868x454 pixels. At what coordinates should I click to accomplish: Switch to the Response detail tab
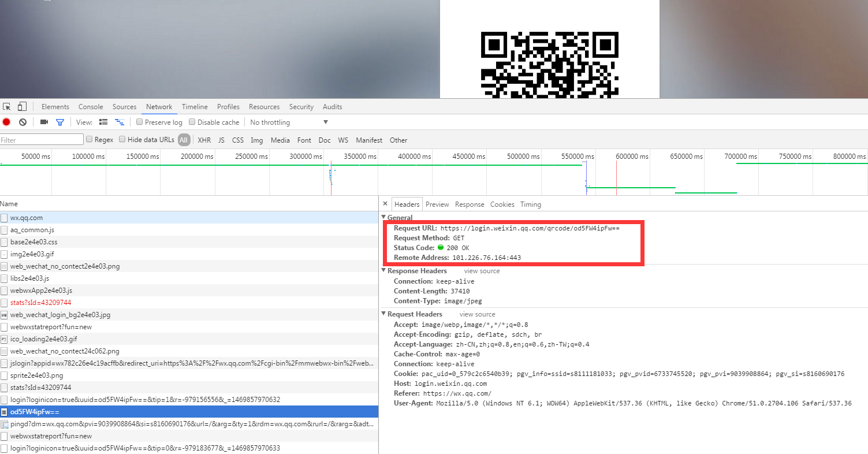pyautogui.click(x=470, y=204)
